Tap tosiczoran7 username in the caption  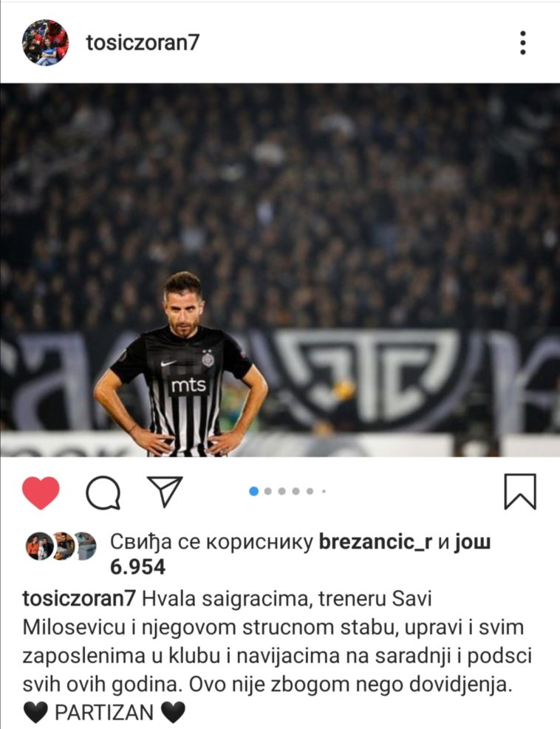point(79,599)
